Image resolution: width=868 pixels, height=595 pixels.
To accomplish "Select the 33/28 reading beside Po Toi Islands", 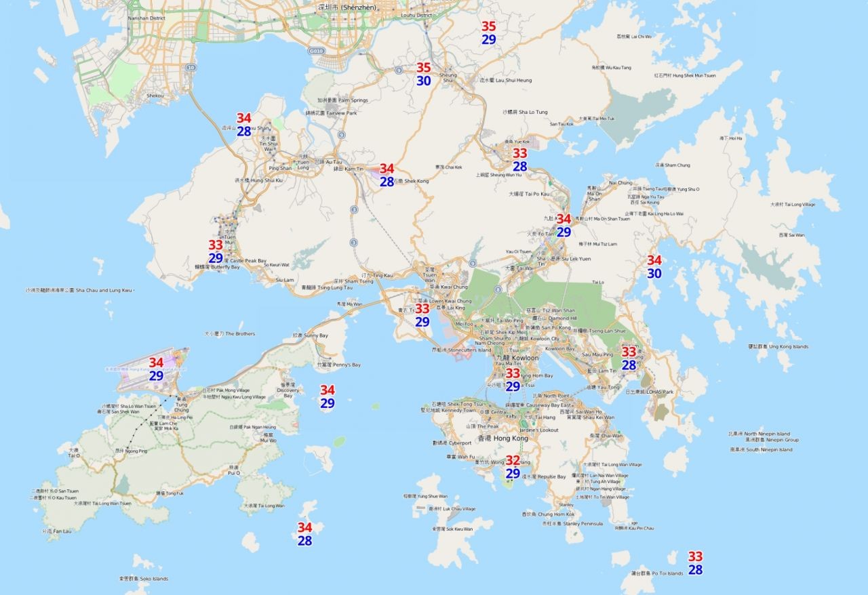I will pos(695,563).
